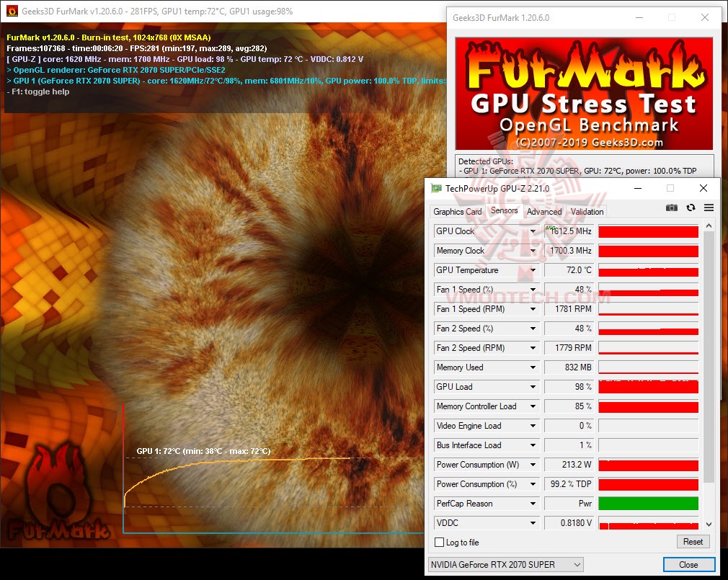This screenshot has height=580, width=728.
Task: Click the GPU-Z sensor list scrollbar thumb
Action: click(x=709, y=357)
